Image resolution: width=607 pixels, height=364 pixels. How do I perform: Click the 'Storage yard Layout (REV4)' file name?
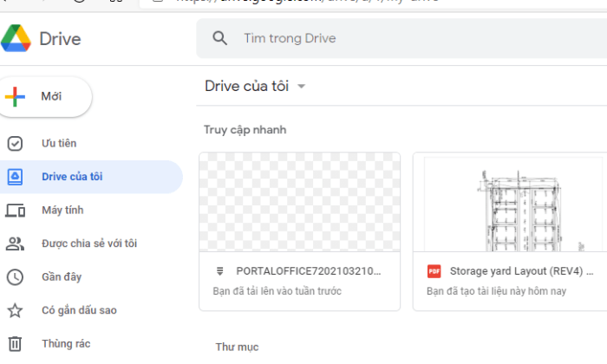pyautogui.click(x=521, y=271)
